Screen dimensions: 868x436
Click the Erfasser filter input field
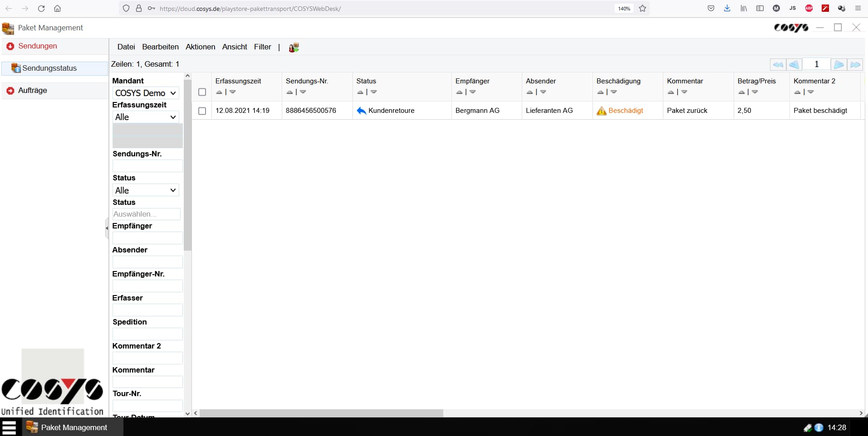(147, 310)
